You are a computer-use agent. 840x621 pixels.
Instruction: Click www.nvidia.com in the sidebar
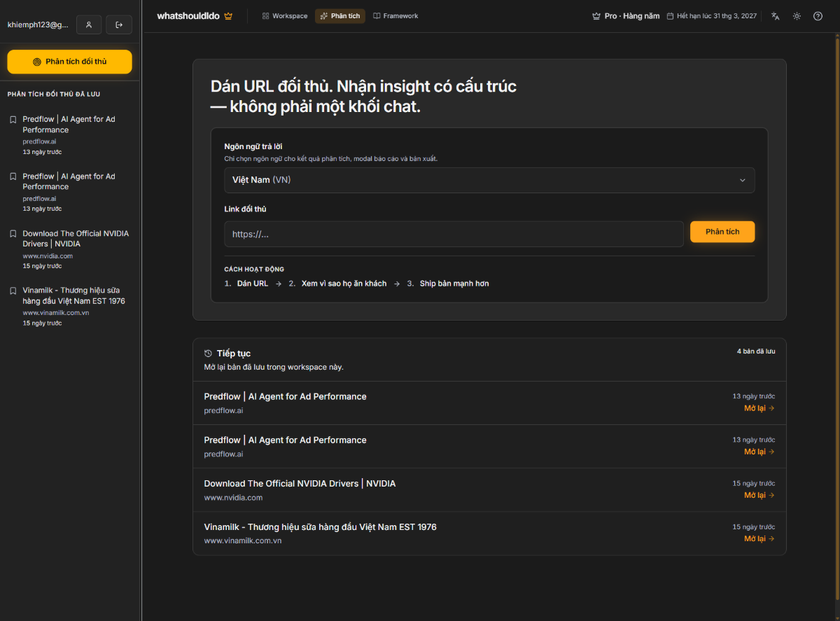(48, 256)
